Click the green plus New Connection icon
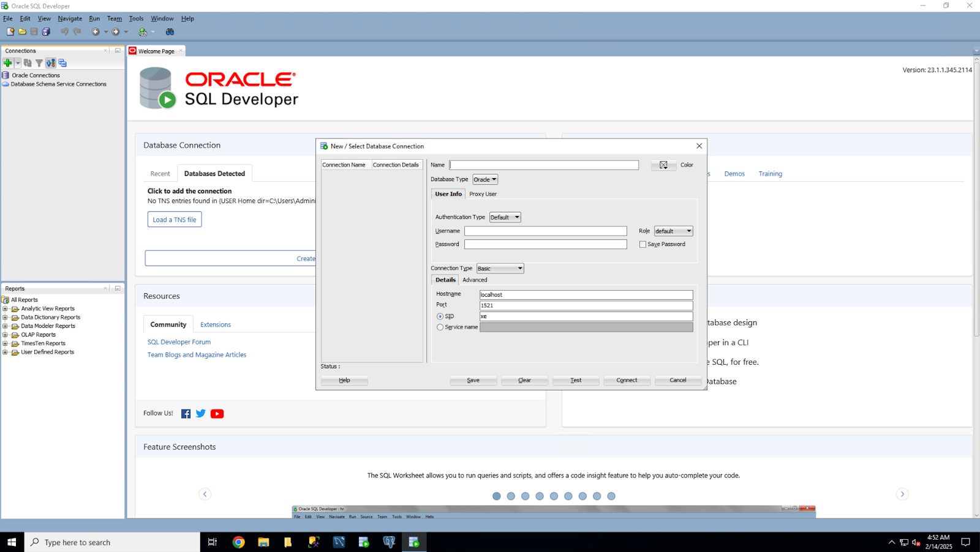 [8, 62]
